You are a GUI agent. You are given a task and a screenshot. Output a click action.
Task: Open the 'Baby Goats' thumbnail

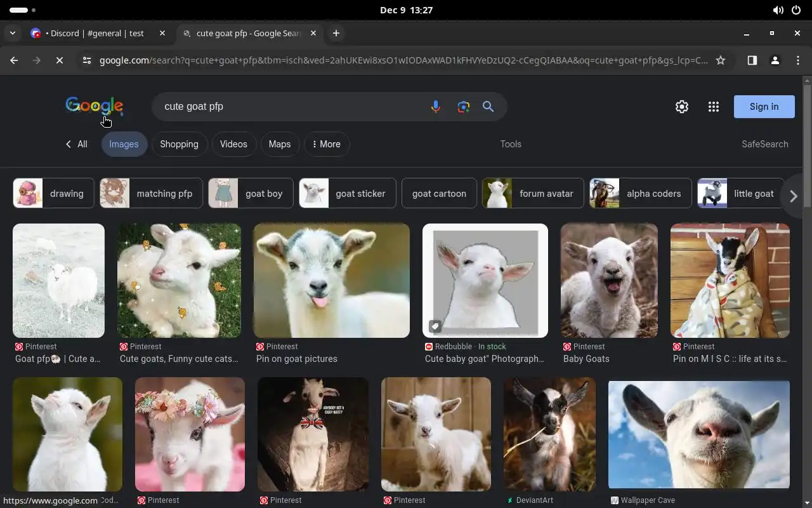tap(609, 281)
